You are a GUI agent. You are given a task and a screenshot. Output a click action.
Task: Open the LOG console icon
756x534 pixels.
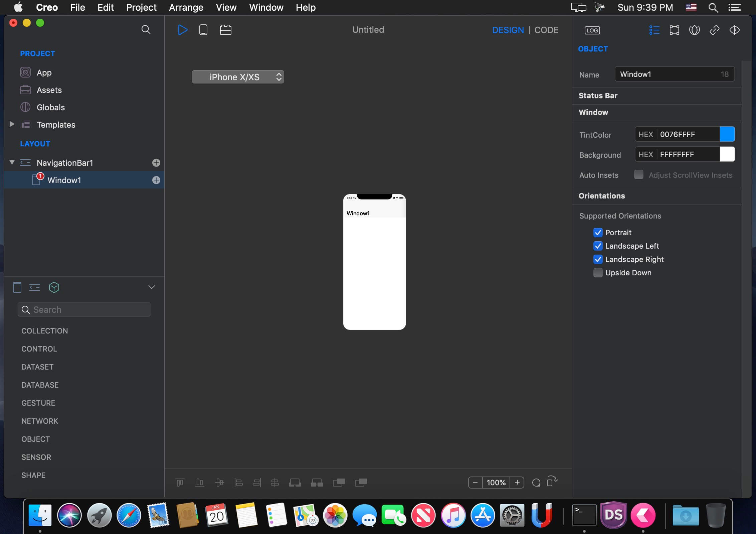click(x=592, y=30)
